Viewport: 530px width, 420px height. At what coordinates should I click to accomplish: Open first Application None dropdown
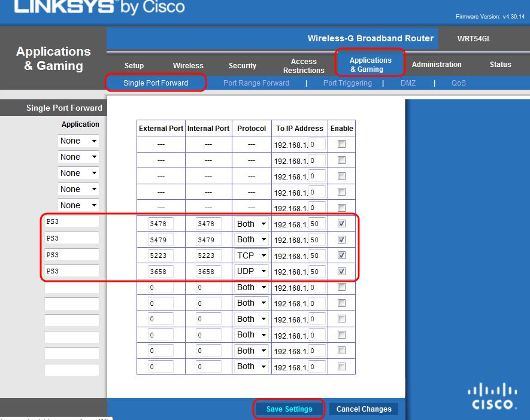pos(78,141)
